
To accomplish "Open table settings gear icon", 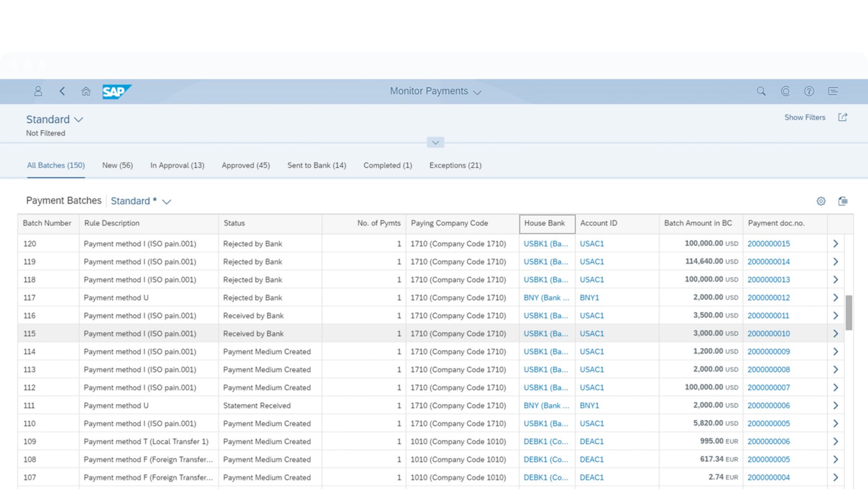I will point(820,201).
